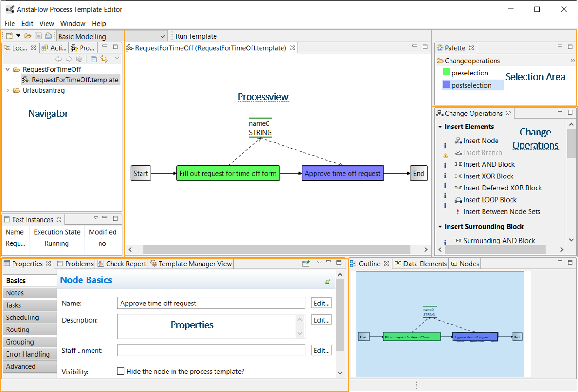
Task: Collapse the Insert Elements section
Action: (x=440, y=127)
